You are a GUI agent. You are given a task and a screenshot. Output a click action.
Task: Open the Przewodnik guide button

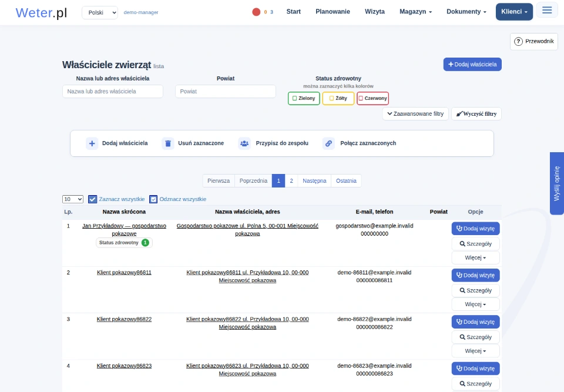pyautogui.click(x=534, y=41)
